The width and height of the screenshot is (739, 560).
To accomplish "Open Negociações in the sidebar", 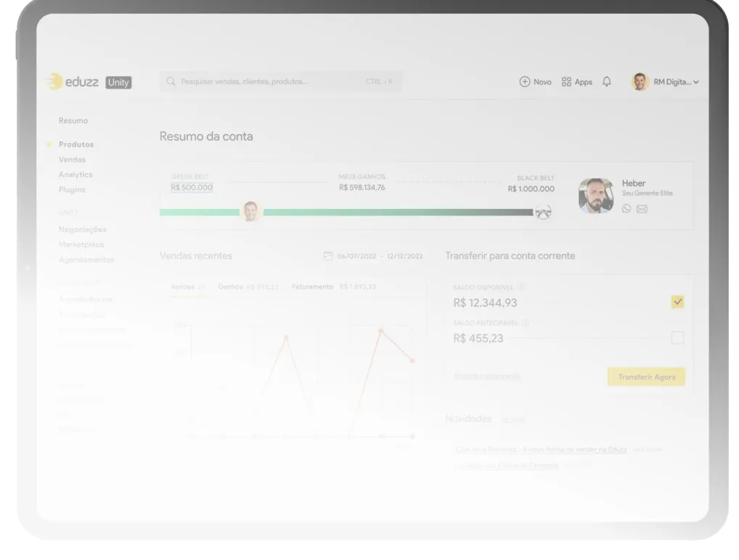I will point(83,229).
